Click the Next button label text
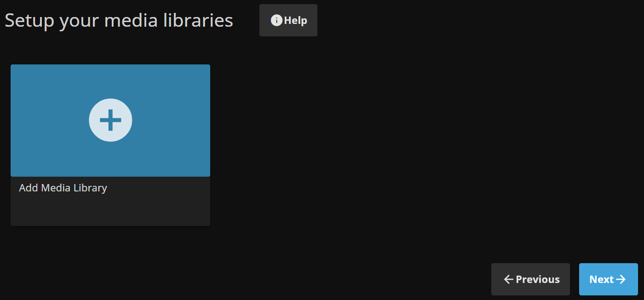Screen dimensions: 644x300 (602, 279)
